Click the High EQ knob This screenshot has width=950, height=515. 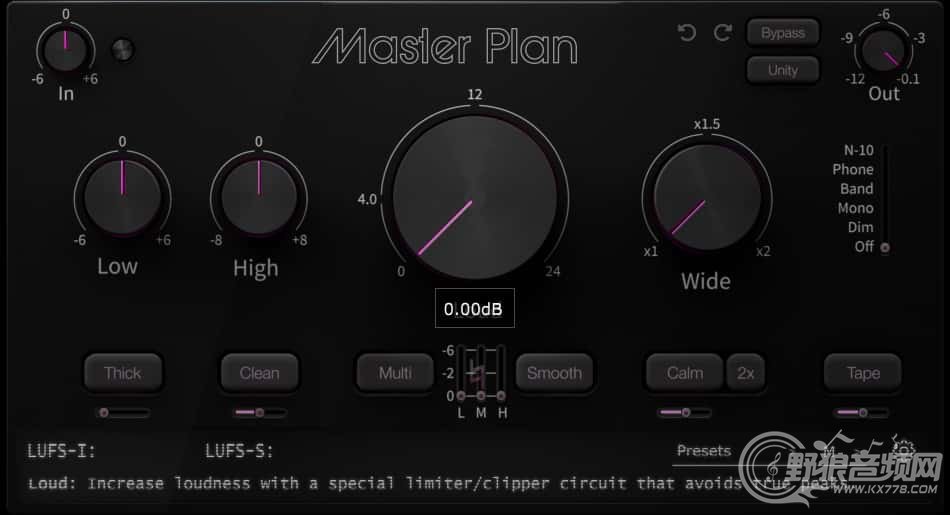coord(259,196)
